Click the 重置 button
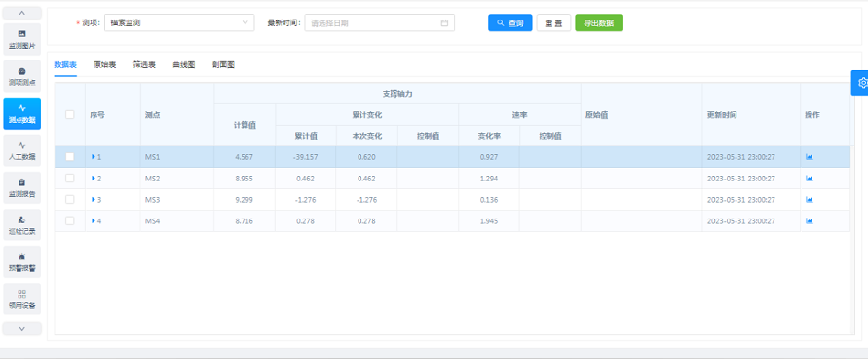This screenshot has height=359, width=868. tap(553, 22)
